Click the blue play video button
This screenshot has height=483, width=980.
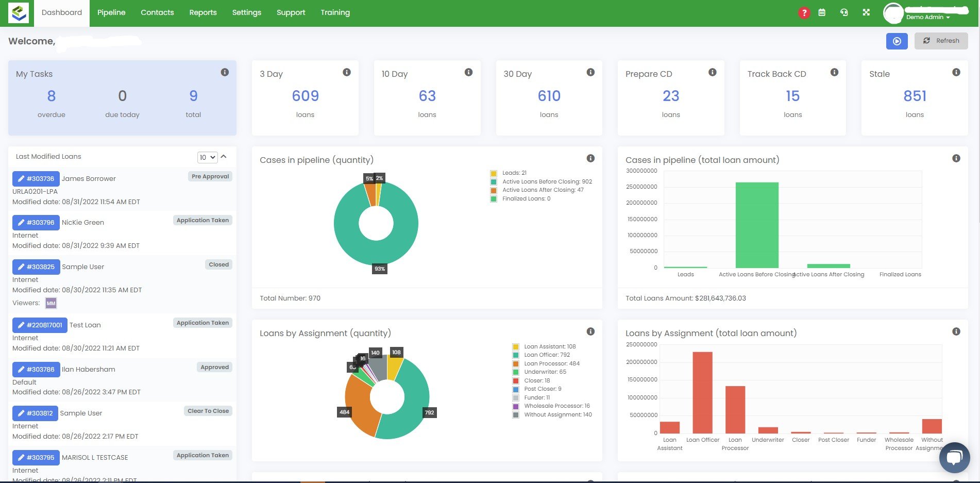(x=897, y=41)
